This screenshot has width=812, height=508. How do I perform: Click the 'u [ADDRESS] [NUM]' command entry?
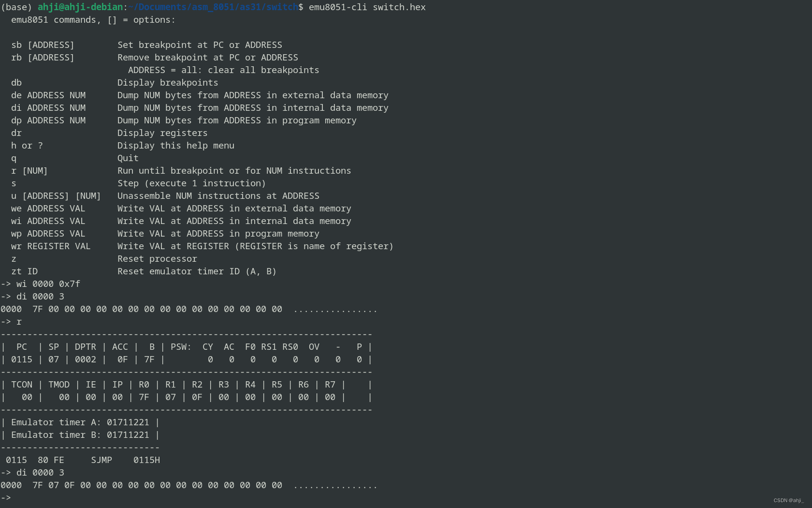point(56,196)
